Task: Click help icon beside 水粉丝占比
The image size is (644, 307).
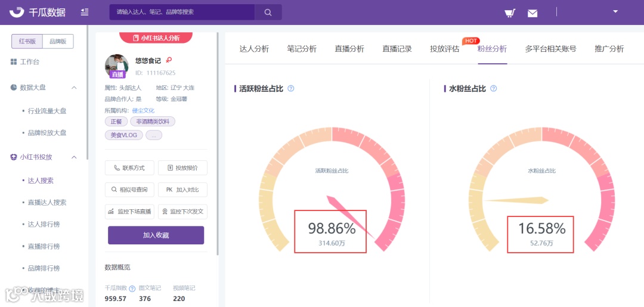Action: [494, 89]
